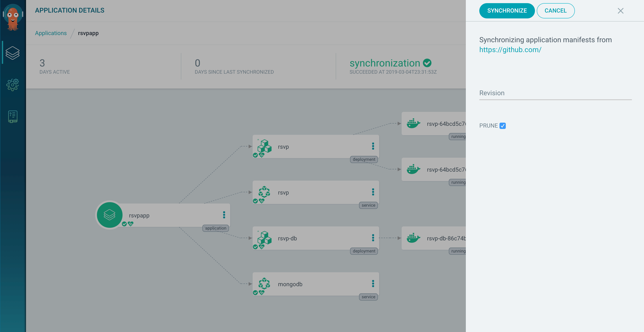Click DAYS SINCE LAST SYNCHRONIZED text
This screenshot has width=644, height=332.
[x=234, y=72]
